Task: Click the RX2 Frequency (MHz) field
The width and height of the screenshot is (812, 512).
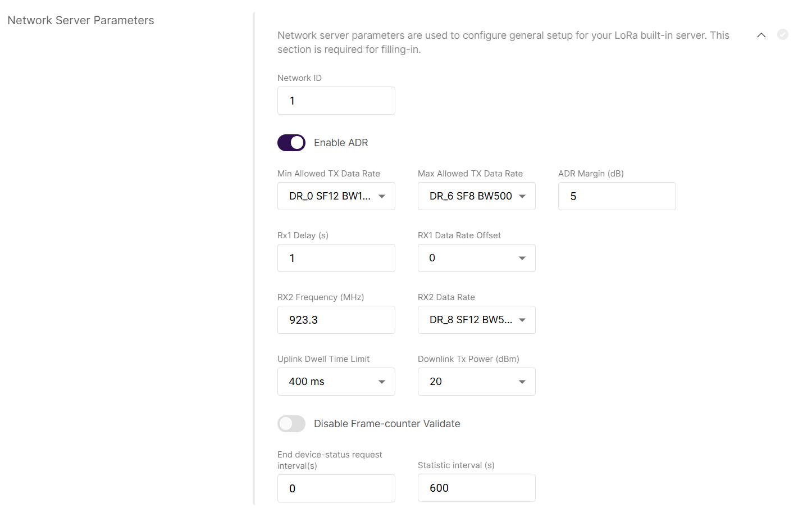Action: click(336, 320)
